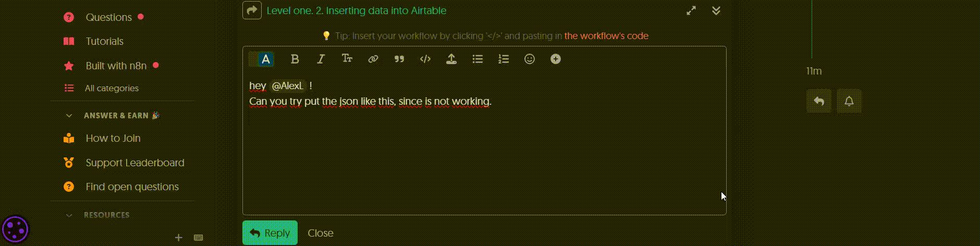Click the Find open questions orange icon

click(x=69, y=187)
